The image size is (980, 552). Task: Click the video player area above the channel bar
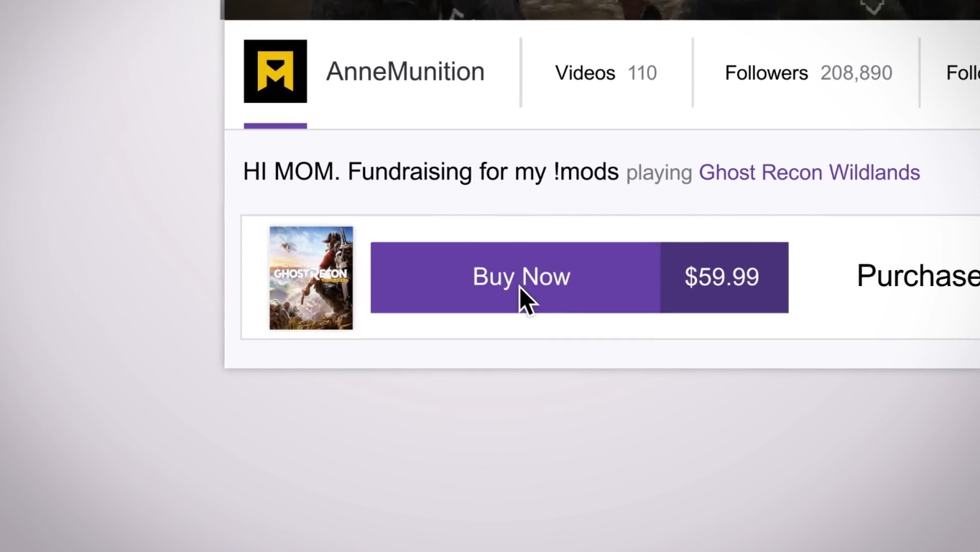601,9
